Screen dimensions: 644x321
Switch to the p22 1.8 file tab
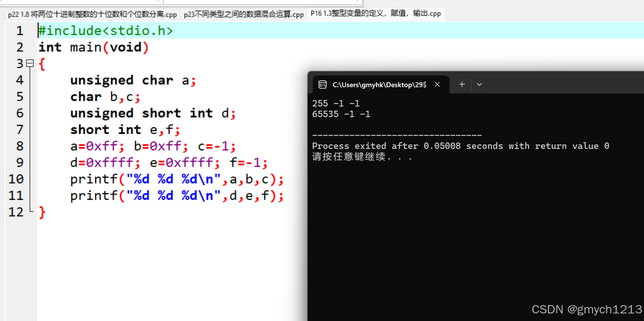[92, 14]
